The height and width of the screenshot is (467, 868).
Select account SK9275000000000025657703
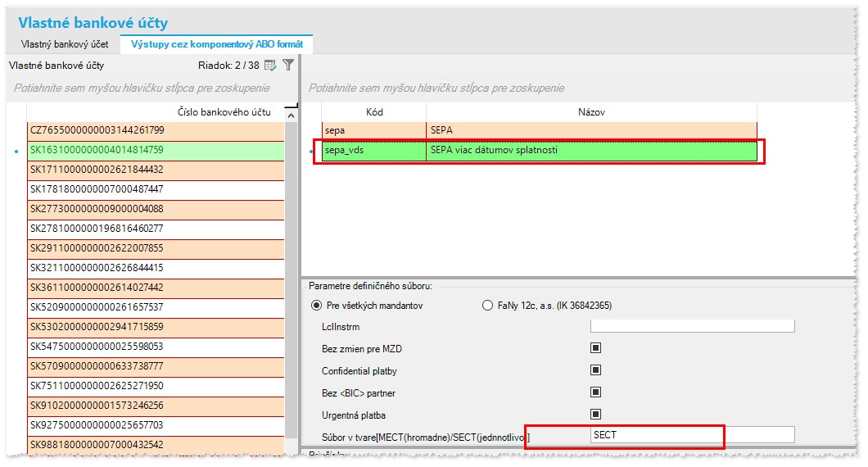coord(156,425)
